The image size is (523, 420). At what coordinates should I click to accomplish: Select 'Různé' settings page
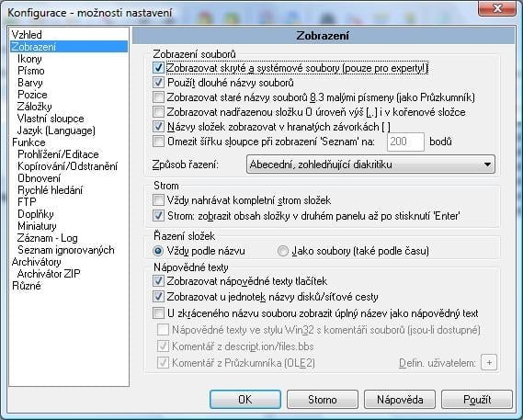[x=27, y=286]
